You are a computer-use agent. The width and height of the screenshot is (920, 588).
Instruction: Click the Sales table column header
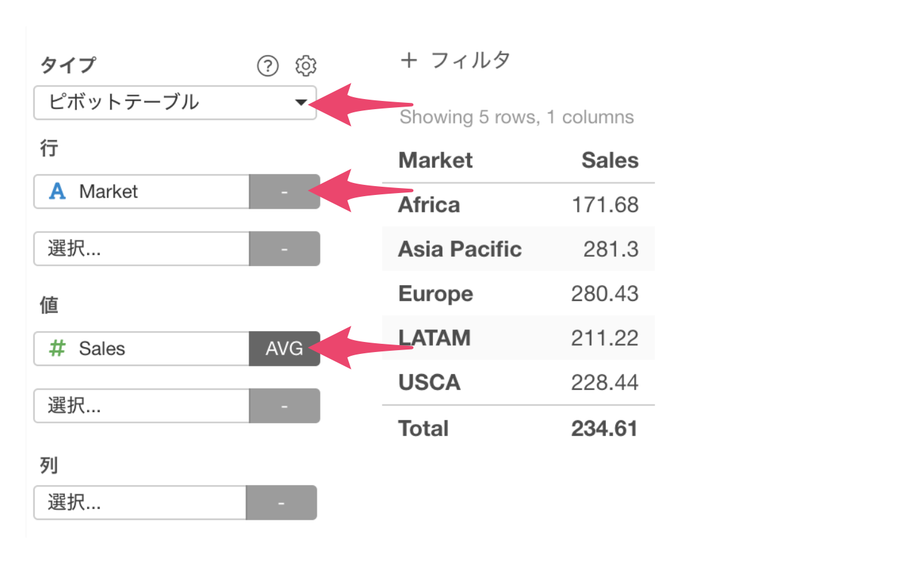(x=610, y=160)
